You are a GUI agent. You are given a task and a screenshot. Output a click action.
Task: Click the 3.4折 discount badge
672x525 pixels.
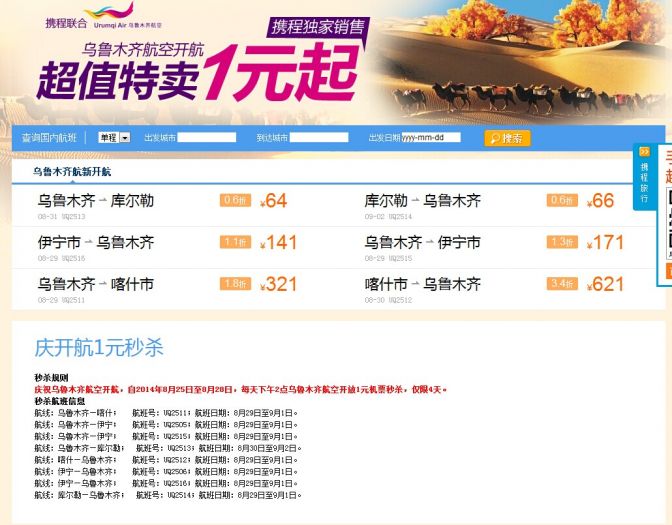(x=562, y=284)
